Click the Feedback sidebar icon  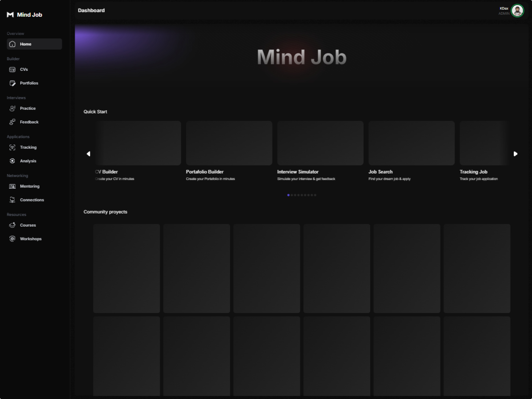12,122
